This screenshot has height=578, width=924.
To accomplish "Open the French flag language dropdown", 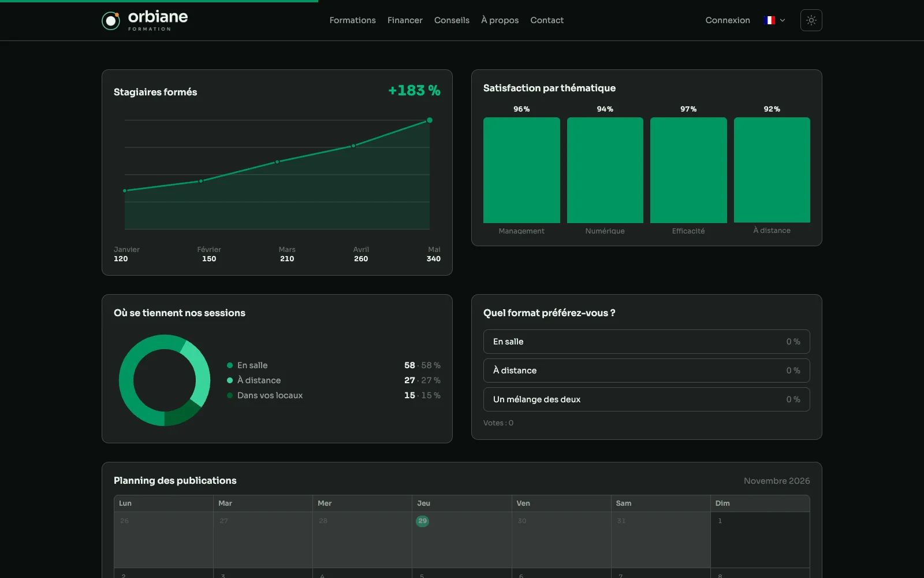I will coord(774,20).
